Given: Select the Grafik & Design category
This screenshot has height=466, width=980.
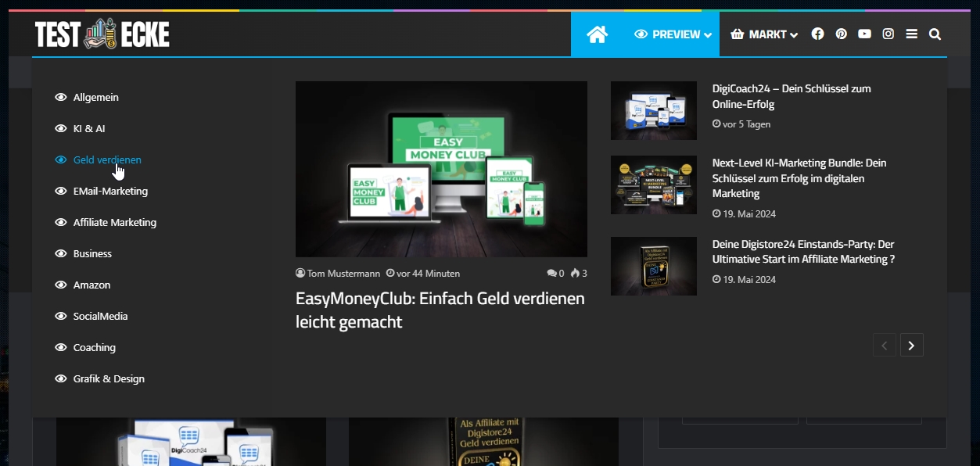Looking at the screenshot, I should click(100, 378).
